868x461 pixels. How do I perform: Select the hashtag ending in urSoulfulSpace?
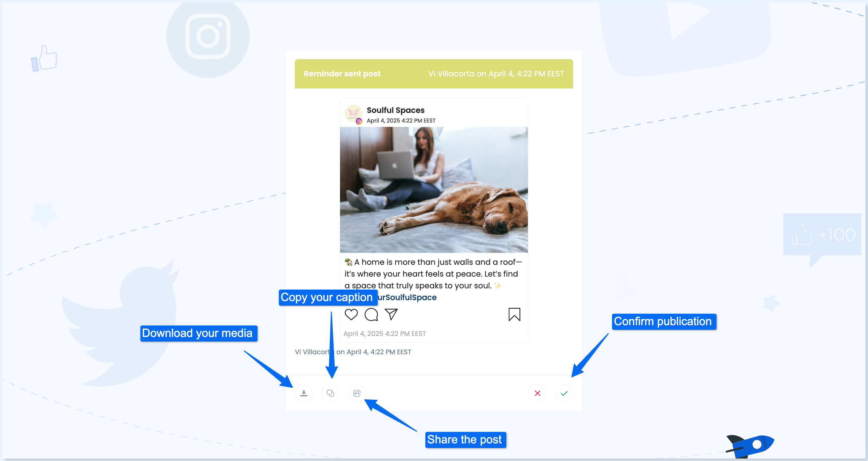click(407, 297)
